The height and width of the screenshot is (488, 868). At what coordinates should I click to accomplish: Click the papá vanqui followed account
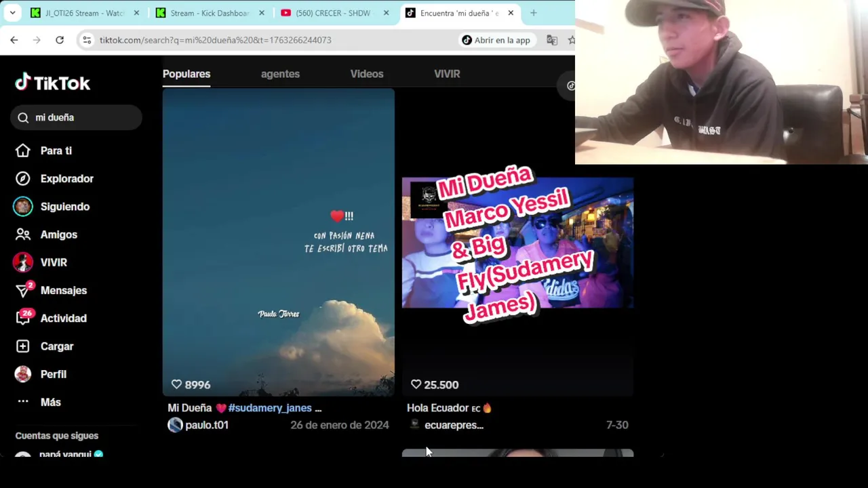(x=65, y=453)
